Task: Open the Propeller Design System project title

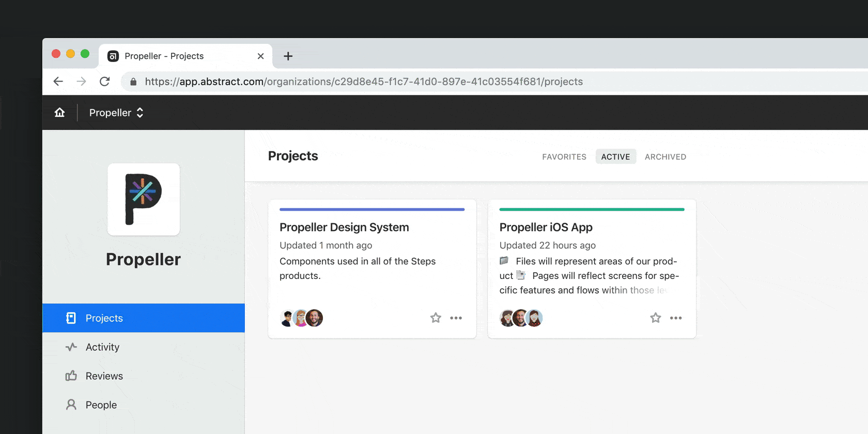Action: tap(344, 227)
